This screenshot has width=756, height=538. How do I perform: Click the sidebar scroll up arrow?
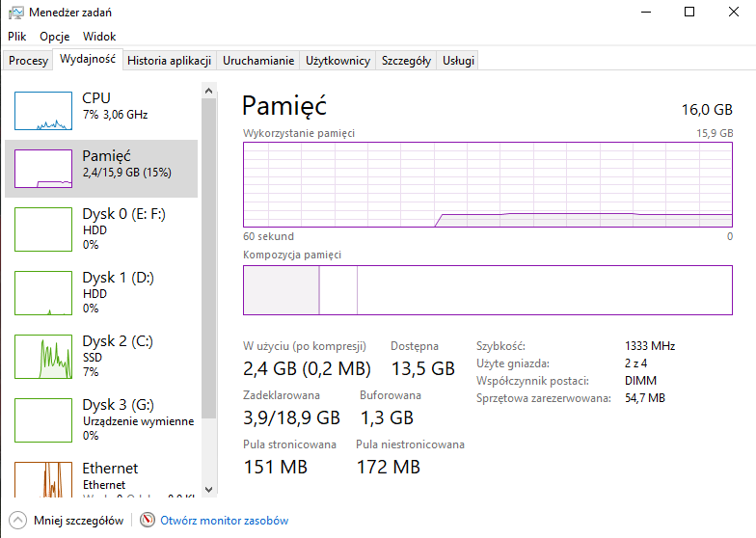[x=208, y=91]
